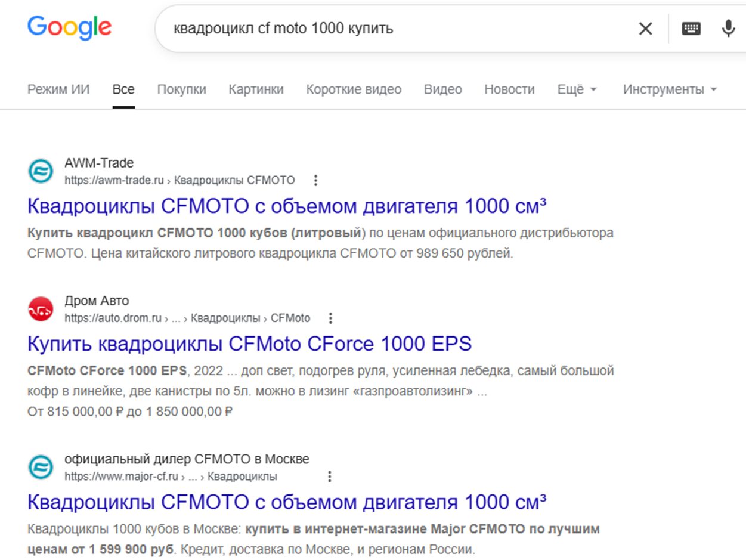Open AWM-Trade result title about CFMOTO 1000 см³

coord(287,206)
